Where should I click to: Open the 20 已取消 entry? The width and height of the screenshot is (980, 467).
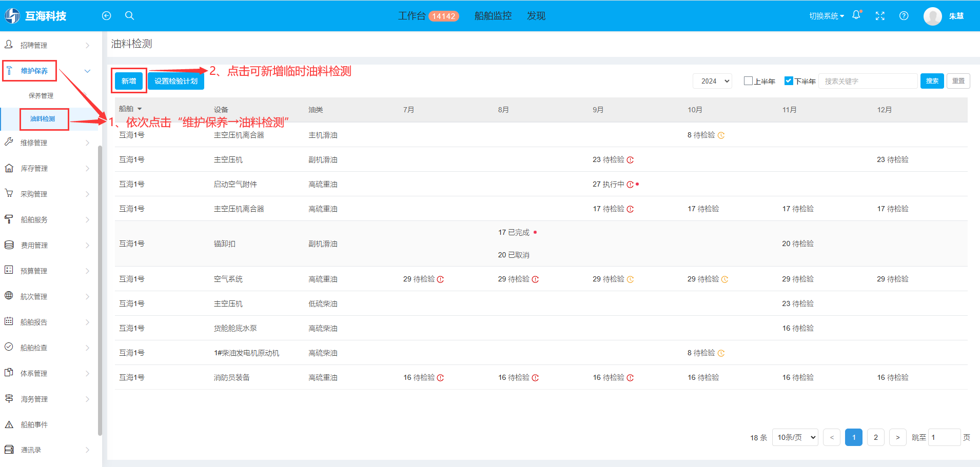point(514,255)
